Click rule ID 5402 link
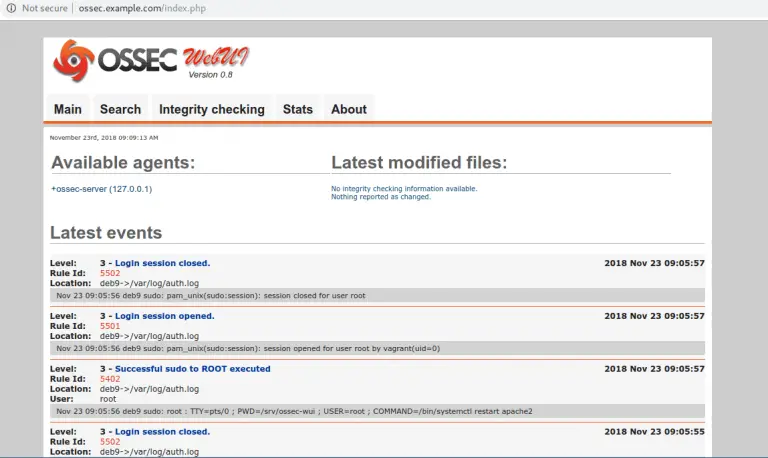This screenshot has width=768, height=458. [x=110, y=379]
